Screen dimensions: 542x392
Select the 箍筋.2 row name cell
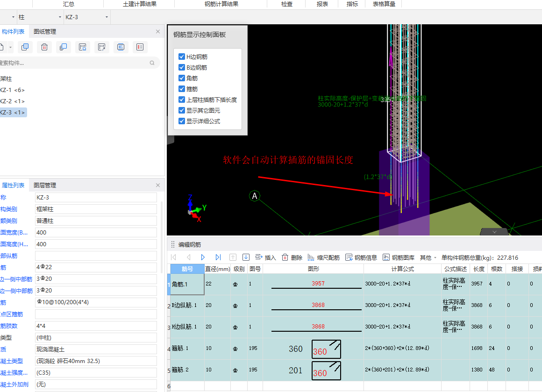[x=187, y=370]
